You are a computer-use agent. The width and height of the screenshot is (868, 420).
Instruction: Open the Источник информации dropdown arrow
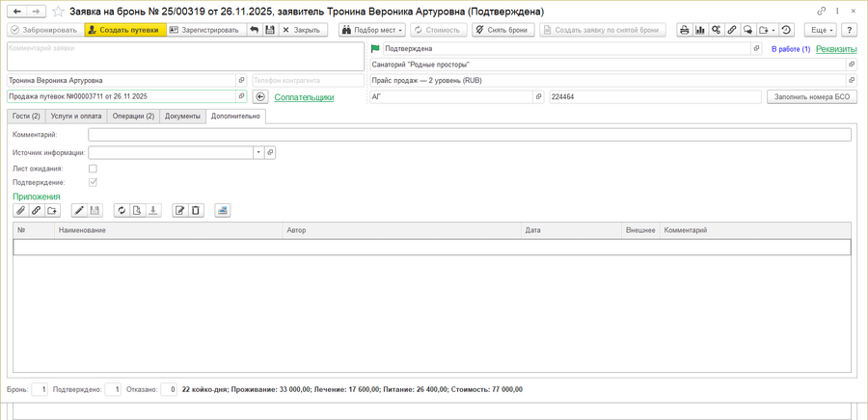(x=258, y=152)
